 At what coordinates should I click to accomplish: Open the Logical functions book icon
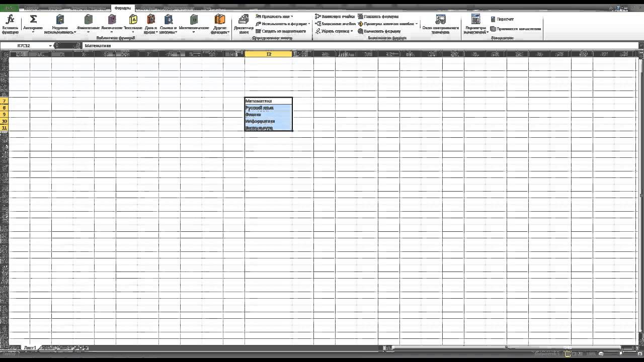pos(112,19)
